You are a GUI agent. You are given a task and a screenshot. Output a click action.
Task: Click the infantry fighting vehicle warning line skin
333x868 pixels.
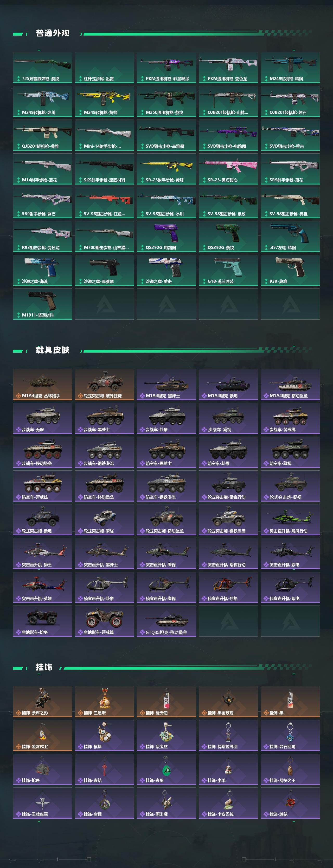tap(290, 418)
